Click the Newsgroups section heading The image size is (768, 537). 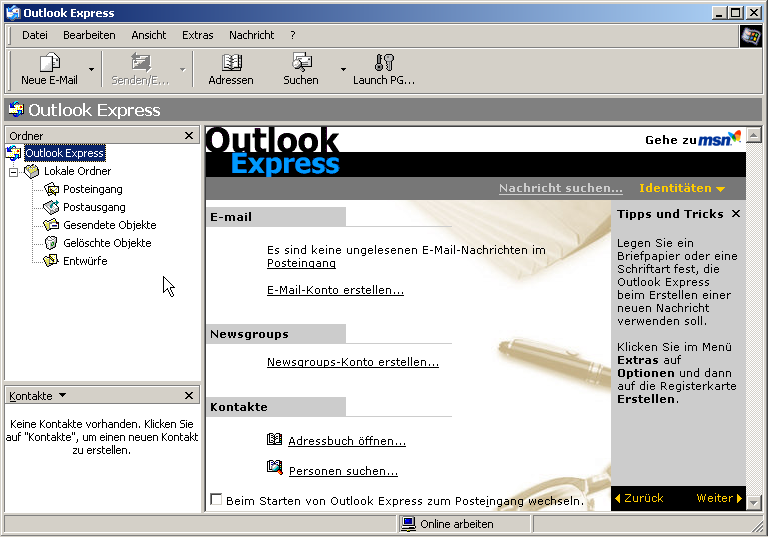pos(249,334)
